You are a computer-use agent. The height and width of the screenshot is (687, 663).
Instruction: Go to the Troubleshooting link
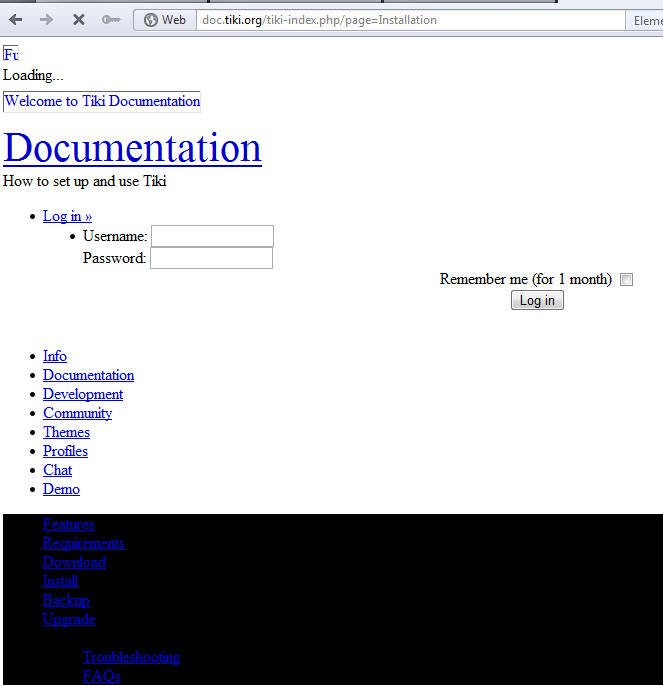(x=131, y=657)
